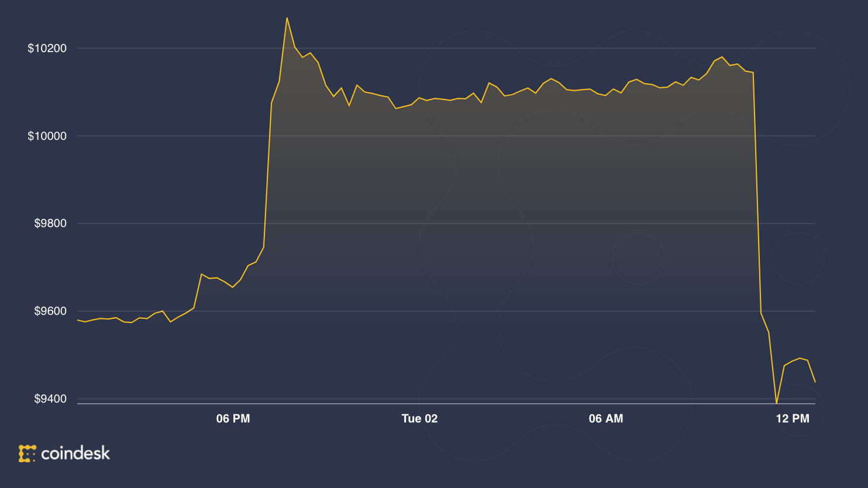The image size is (868, 488).
Task: Select the $10000 y-axis label
Action: click(47, 136)
